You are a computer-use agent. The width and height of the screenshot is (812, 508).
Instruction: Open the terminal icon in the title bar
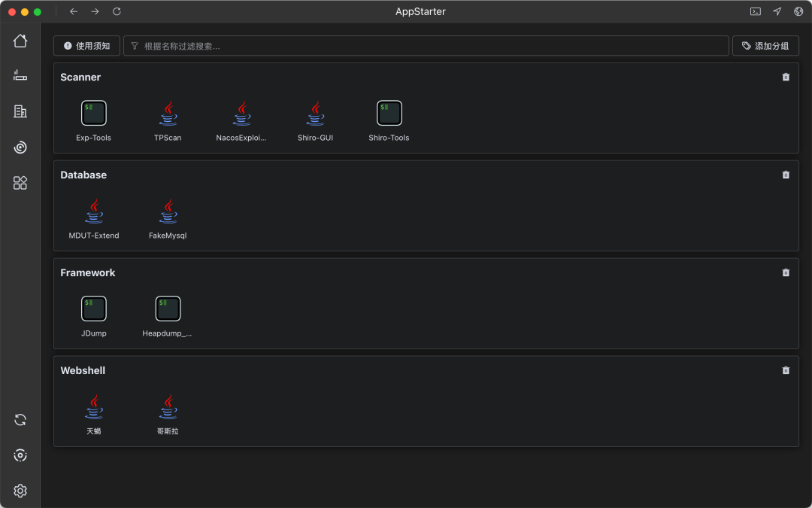click(x=756, y=11)
